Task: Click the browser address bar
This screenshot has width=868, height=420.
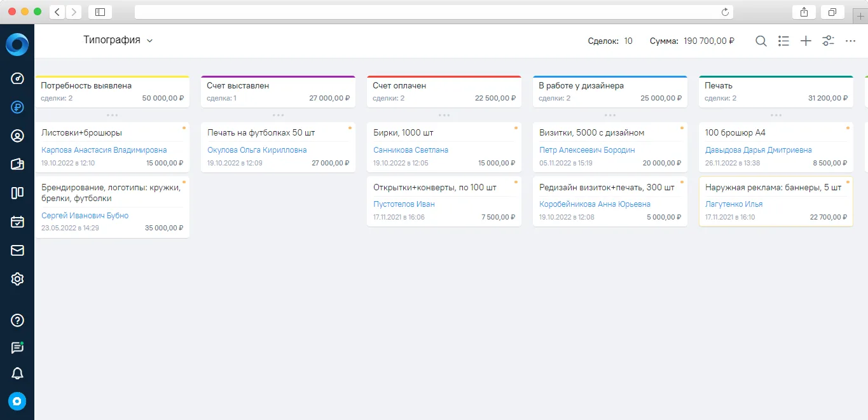Action: (434, 11)
